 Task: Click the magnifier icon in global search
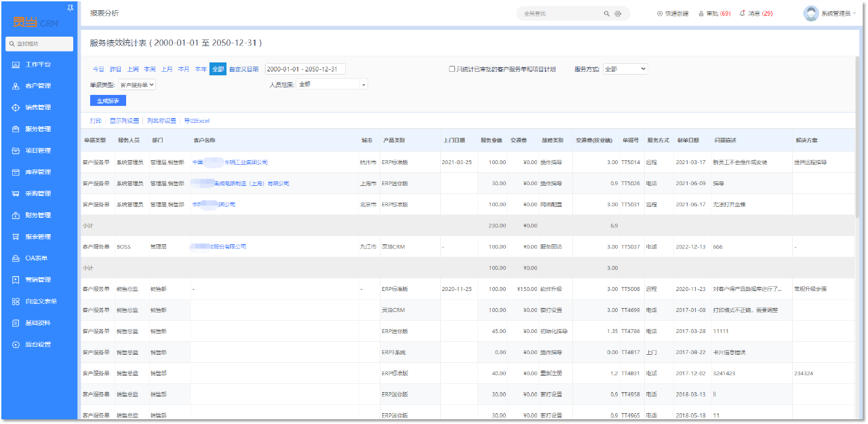(x=606, y=14)
